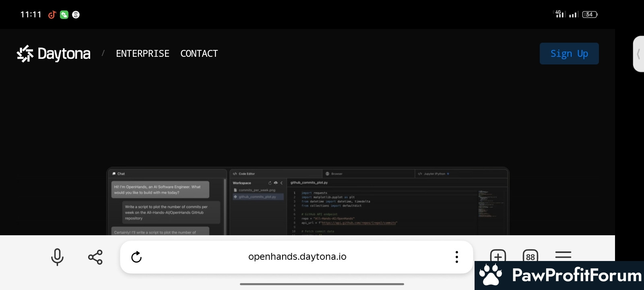Show the 88 open tabs counter
644x290 pixels.
click(x=530, y=256)
